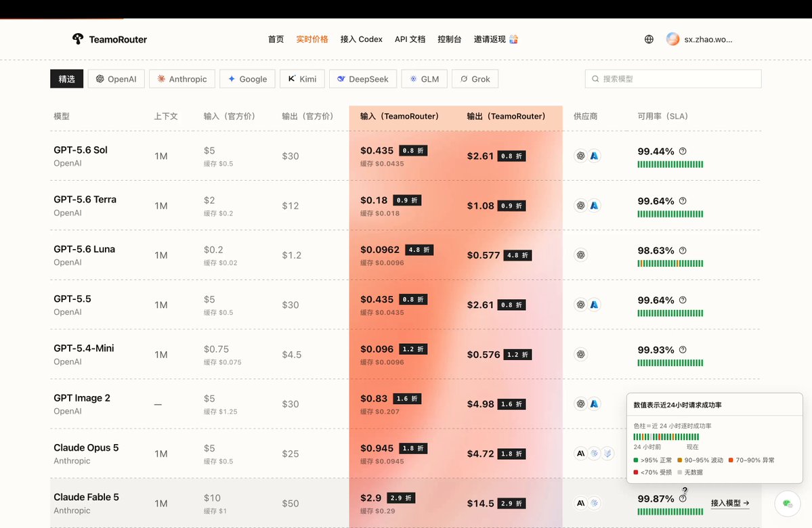Open the 接入 Codex nav item
The height and width of the screenshot is (528, 812).
362,39
